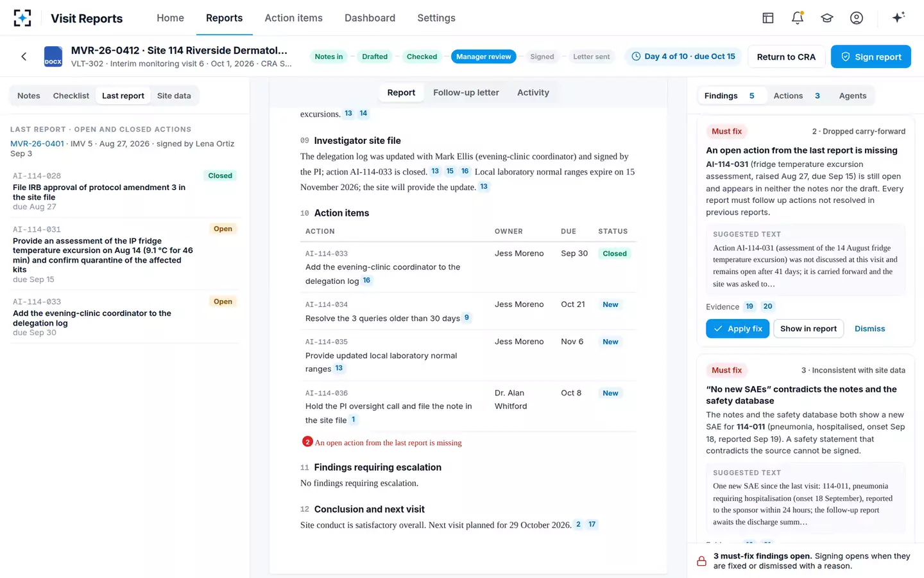
Task: Open the Actions tab with count 3
Action: (796, 96)
